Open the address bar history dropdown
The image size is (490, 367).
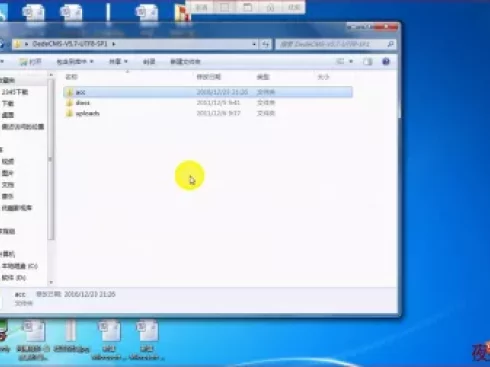click(254, 44)
